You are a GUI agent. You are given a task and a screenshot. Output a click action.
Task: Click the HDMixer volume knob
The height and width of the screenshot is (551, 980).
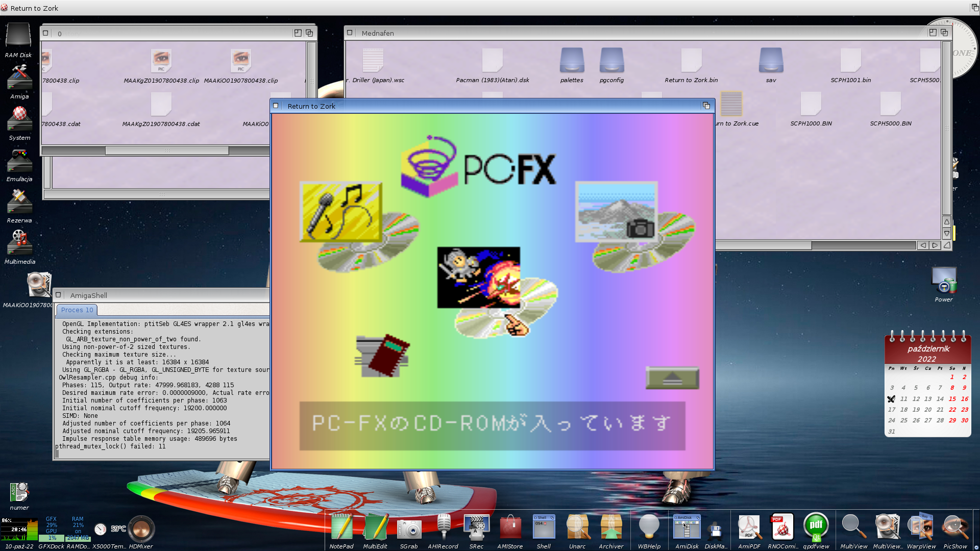coord(141,529)
